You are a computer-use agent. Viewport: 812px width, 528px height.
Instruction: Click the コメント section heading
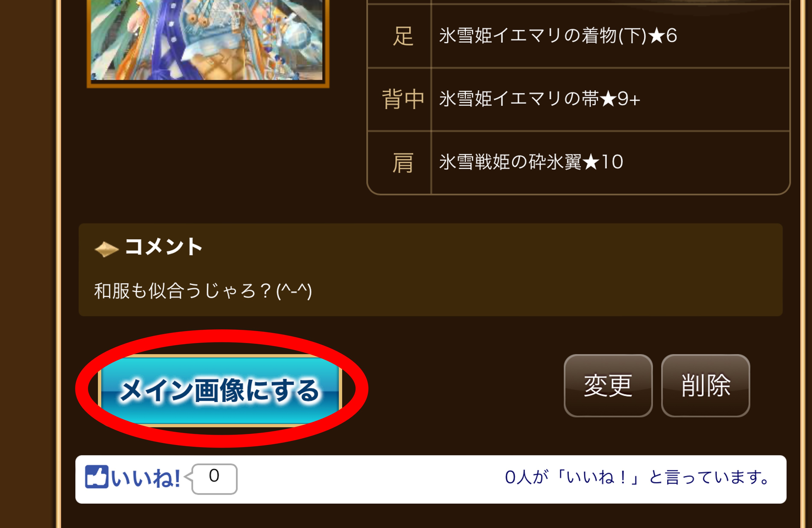[163, 247]
